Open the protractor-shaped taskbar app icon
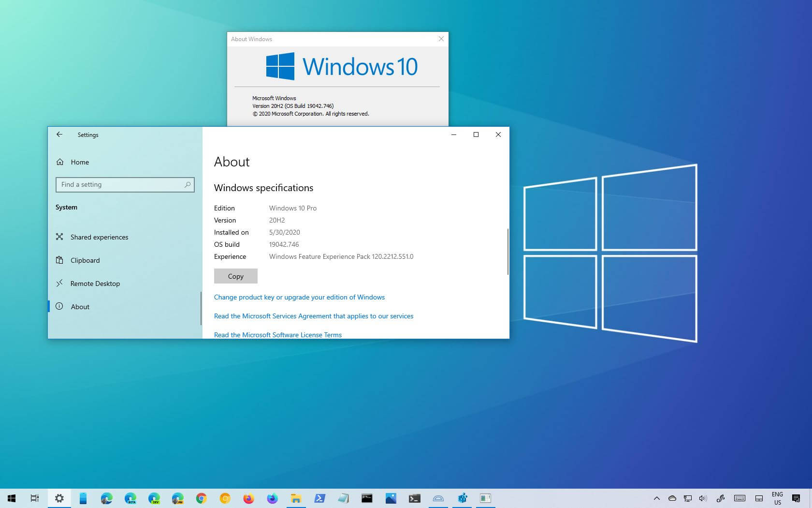812x508 pixels. [x=438, y=498]
